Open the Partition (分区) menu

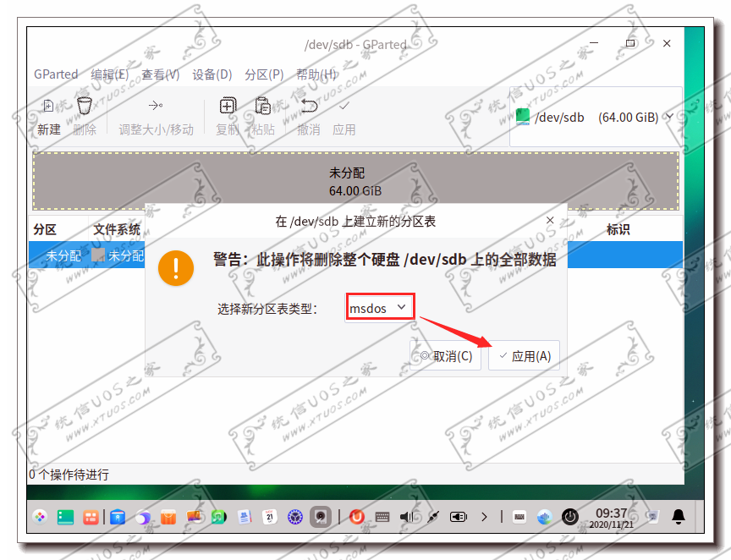pos(264,74)
